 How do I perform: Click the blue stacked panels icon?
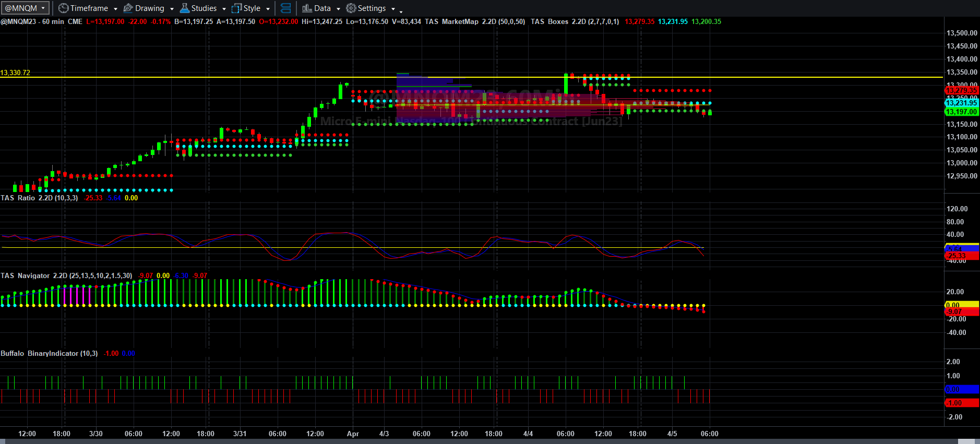click(286, 8)
